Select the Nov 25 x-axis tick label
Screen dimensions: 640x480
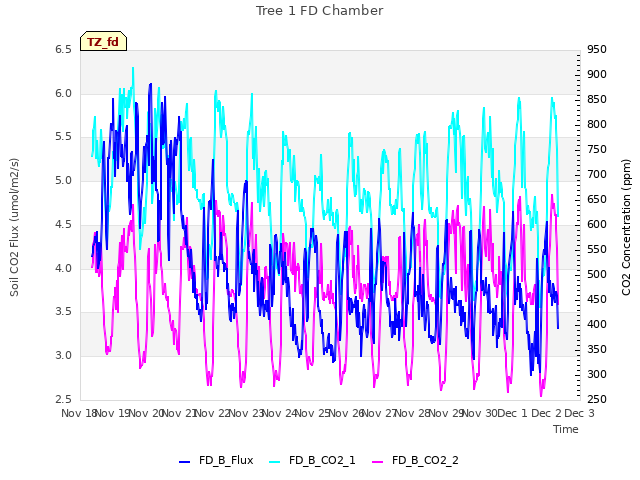(312, 413)
